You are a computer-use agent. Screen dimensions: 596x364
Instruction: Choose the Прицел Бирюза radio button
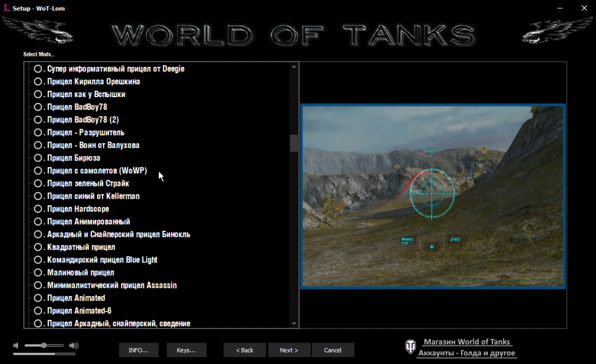click(38, 158)
